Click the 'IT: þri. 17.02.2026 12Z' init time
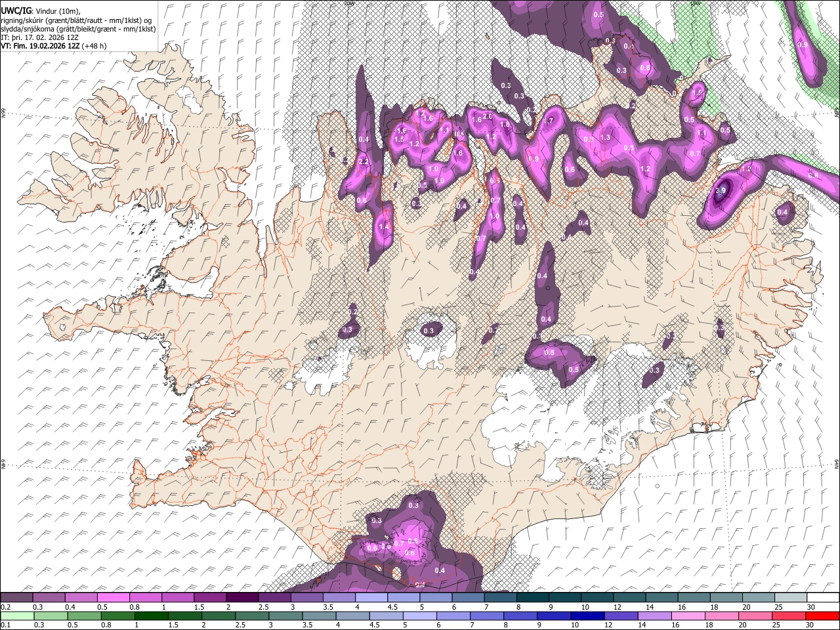This screenshot has height=630, width=840. (x=39, y=37)
